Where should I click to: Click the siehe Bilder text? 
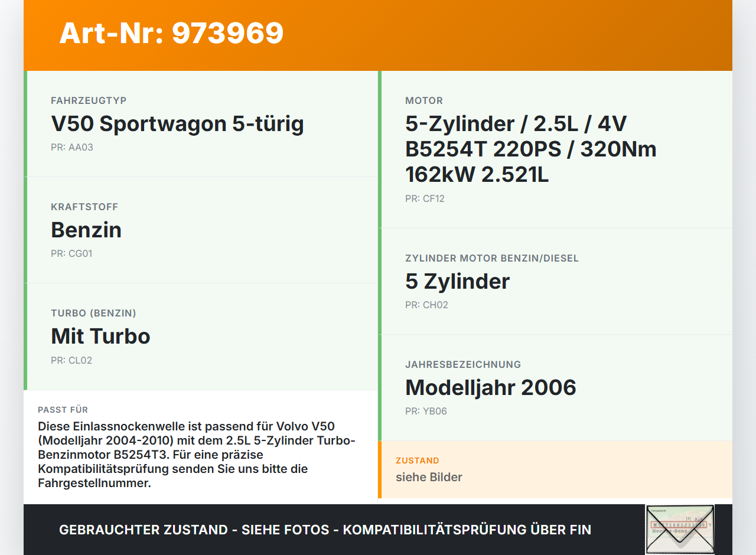429,477
